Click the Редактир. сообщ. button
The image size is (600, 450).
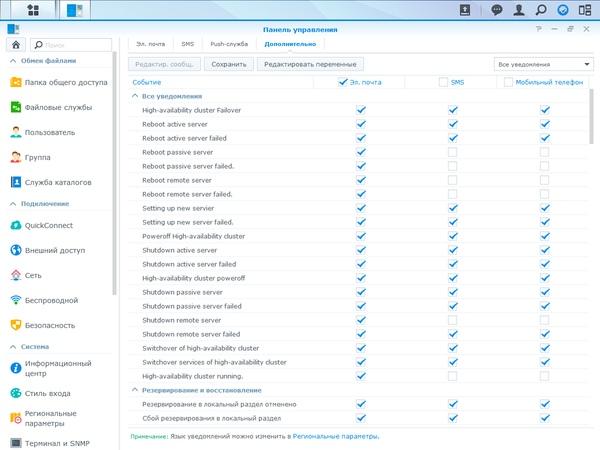(x=164, y=64)
